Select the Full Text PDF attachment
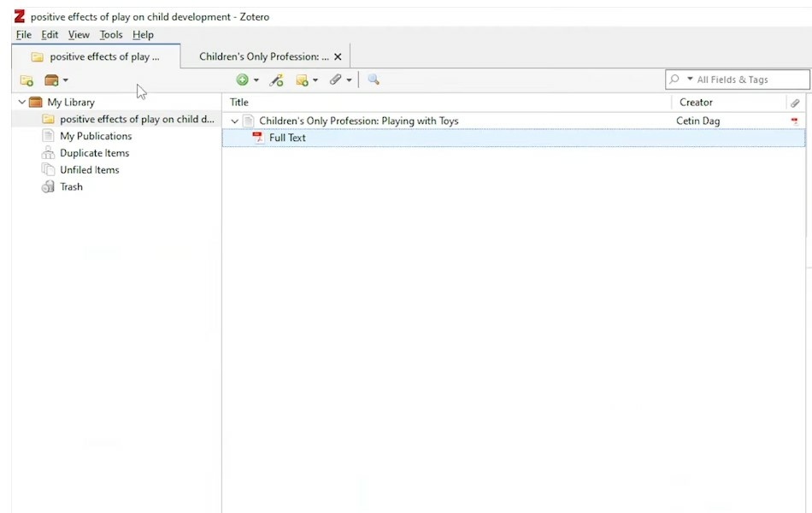The width and height of the screenshot is (812, 513). [287, 138]
